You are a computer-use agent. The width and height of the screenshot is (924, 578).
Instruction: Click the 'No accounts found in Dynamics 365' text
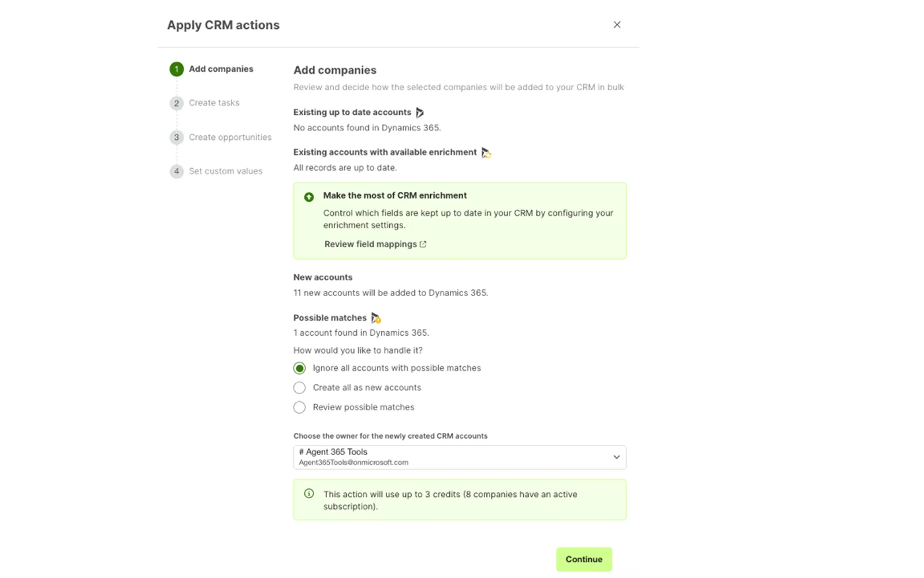coord(367,128)
